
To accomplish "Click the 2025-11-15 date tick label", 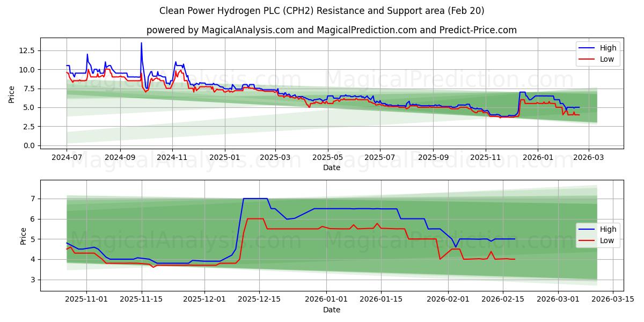I will click(142, 299).
